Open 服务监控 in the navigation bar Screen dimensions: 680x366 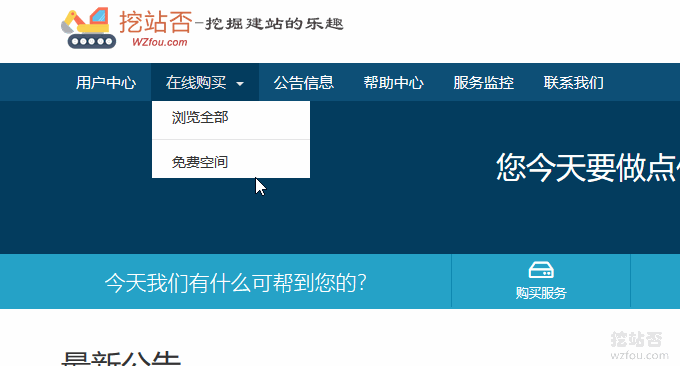pyautogui.click(x=484, y=82)
